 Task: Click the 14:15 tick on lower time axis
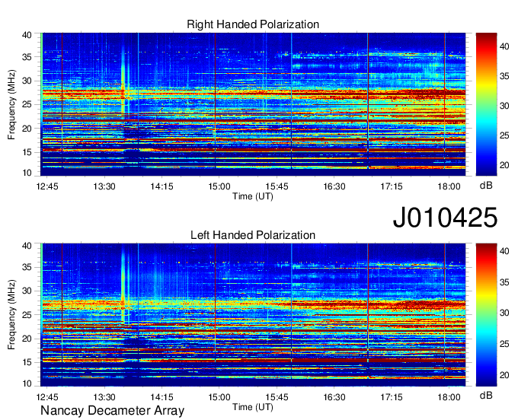tap(161, 397)
